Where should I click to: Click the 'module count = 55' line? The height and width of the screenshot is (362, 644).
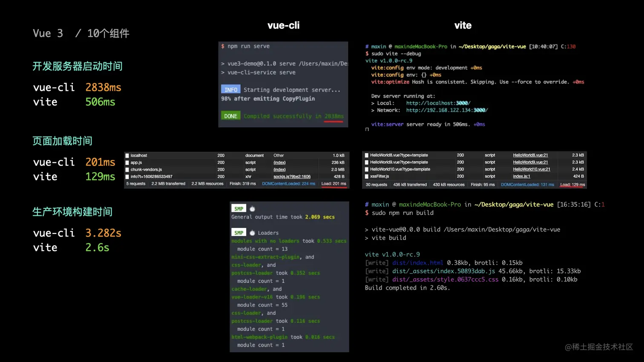[262, 305]
